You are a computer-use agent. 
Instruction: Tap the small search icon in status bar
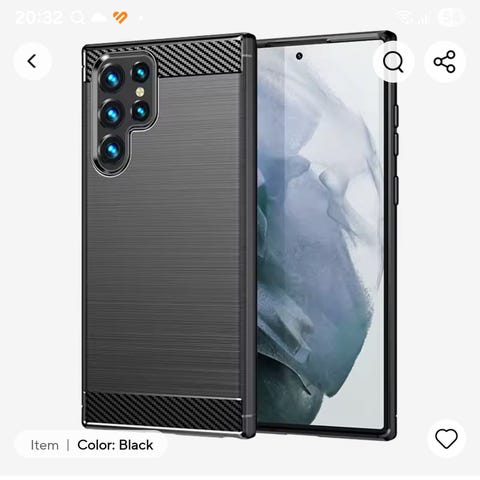(x=78, y=17)
